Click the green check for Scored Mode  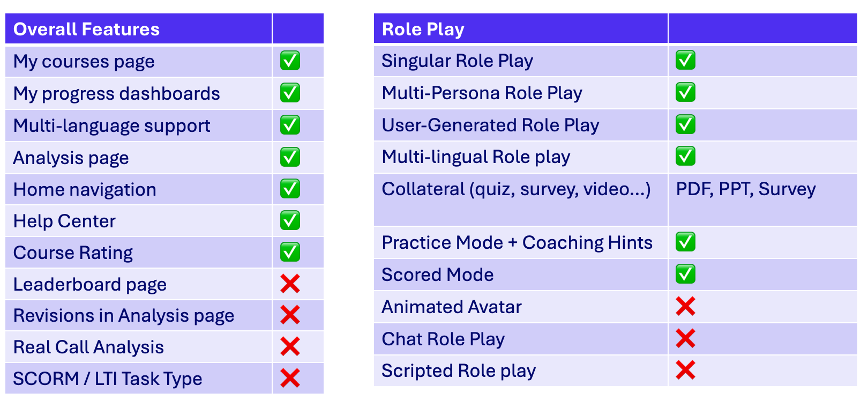coord(685,274)
